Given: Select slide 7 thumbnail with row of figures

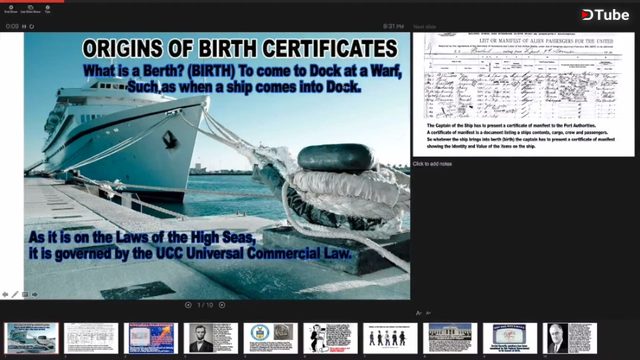Looking at the screenshot, I should coord(390,338).
